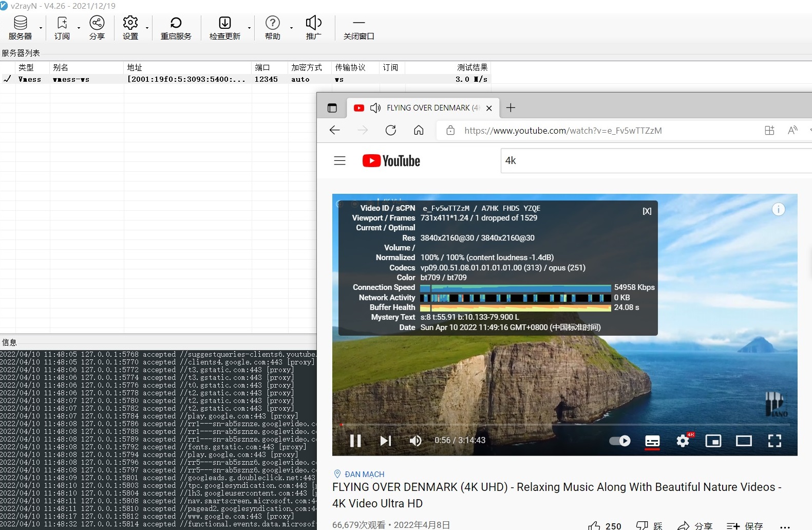Seek on the video progress bar
The image size is (812, 530).
565,425
